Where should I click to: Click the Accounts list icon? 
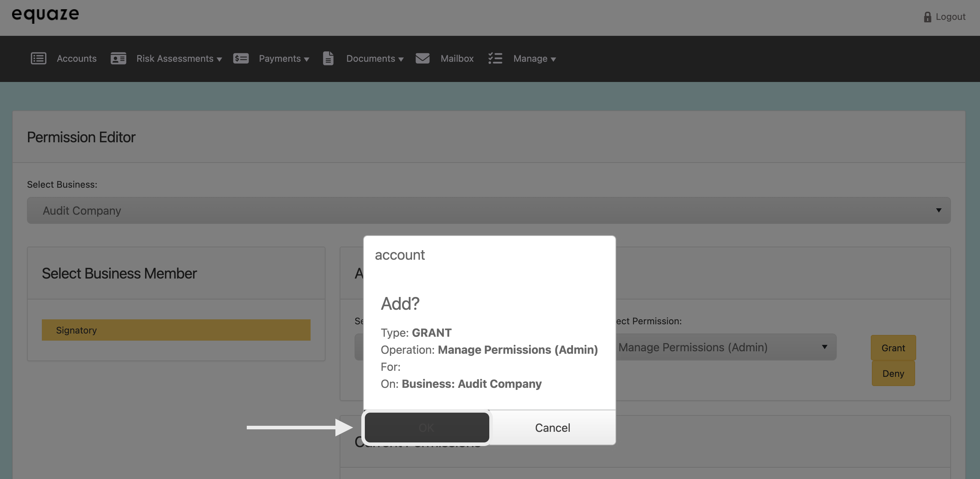click(x=38, y=58)
